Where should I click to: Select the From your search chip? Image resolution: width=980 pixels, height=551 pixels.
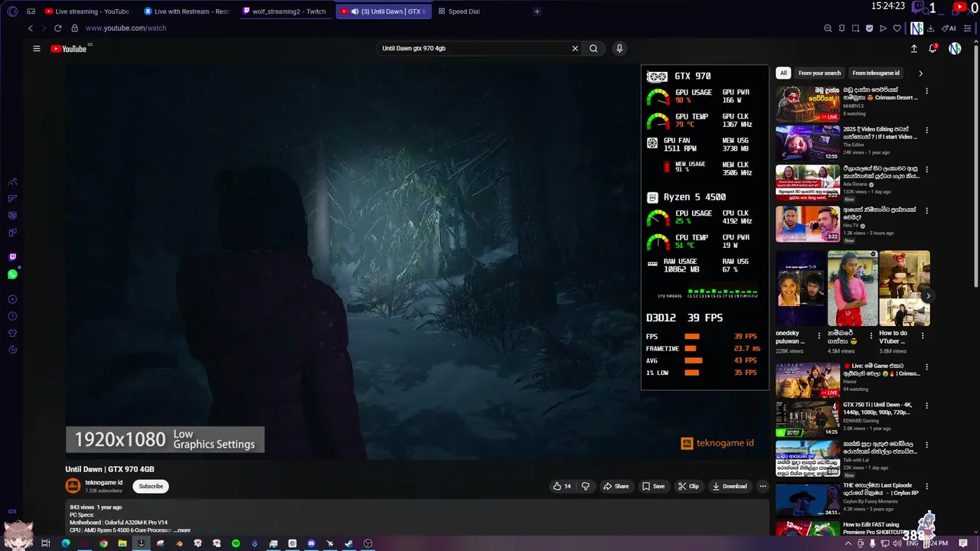(819, 73)
